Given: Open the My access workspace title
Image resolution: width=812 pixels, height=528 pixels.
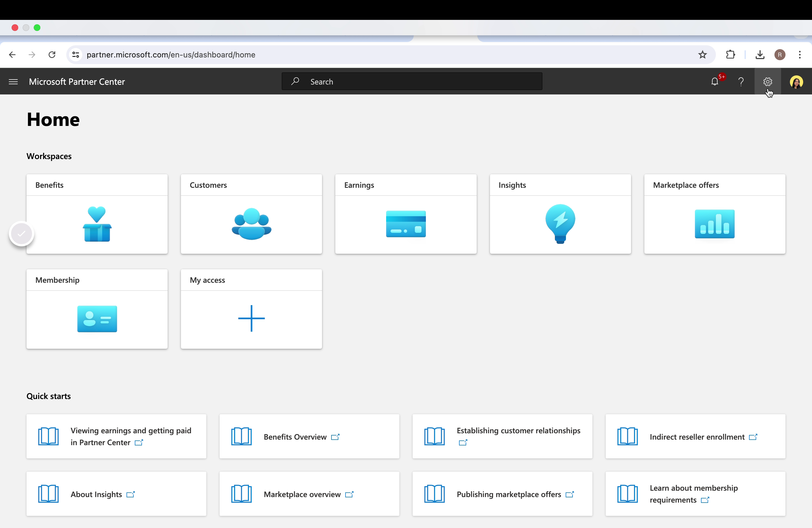Looking at the screenshot, I should tap(207, 280).
